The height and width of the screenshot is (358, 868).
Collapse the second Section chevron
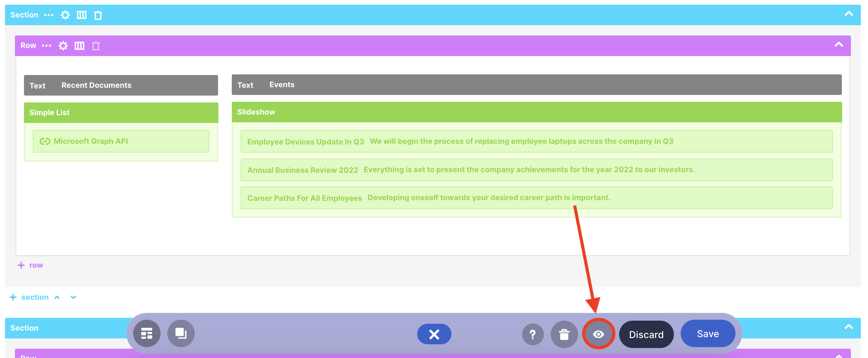click(x=848, y=327)
